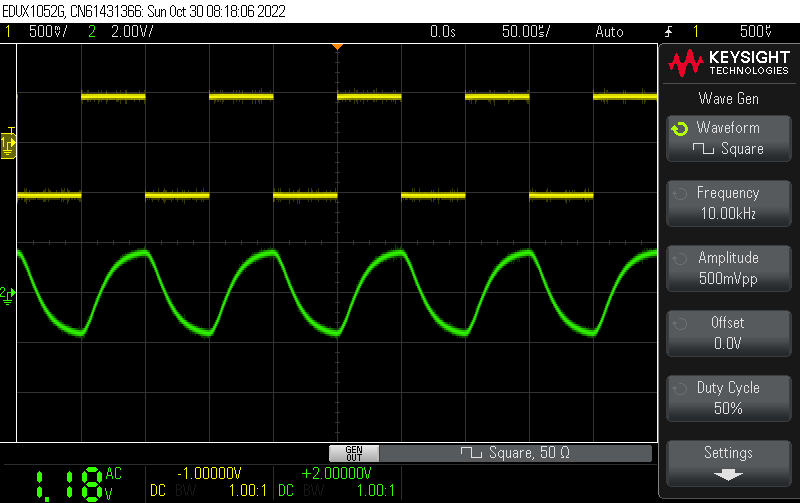
Task: Click the Keysight Technologies logo
Action: pos(728,65)
